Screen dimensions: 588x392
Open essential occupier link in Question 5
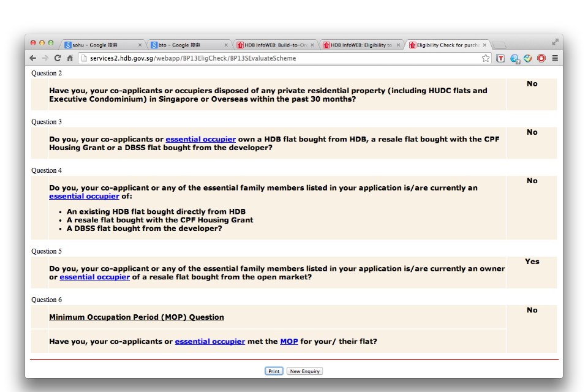click(x=94, y=277)
